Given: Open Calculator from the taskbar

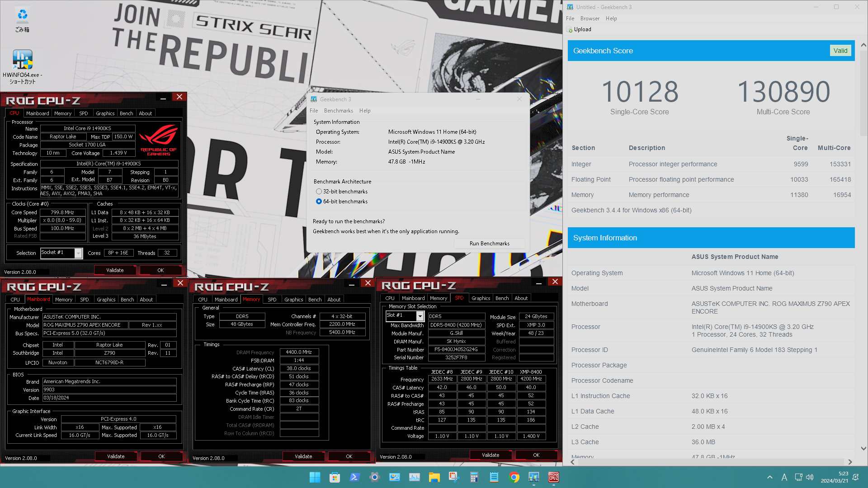Looking at the screenshot, I should tap(474, 477).
